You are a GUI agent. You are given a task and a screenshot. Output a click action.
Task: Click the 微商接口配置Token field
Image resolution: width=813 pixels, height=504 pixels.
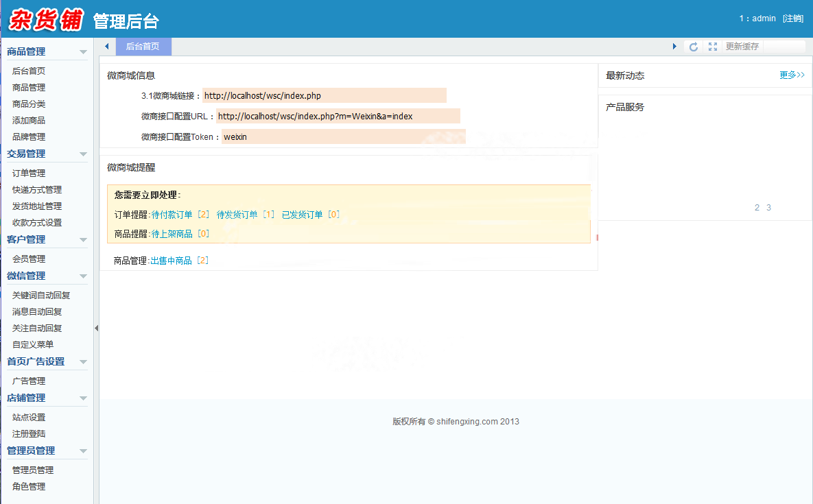coord(344,136)
